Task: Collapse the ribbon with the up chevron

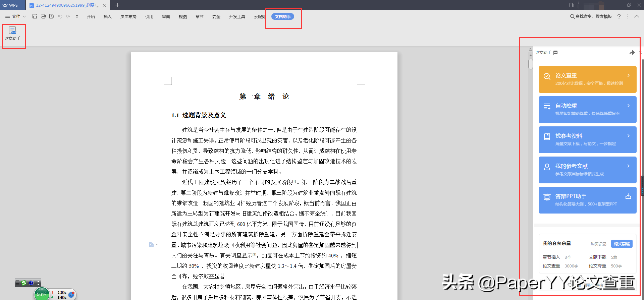Action: (637, 16)
